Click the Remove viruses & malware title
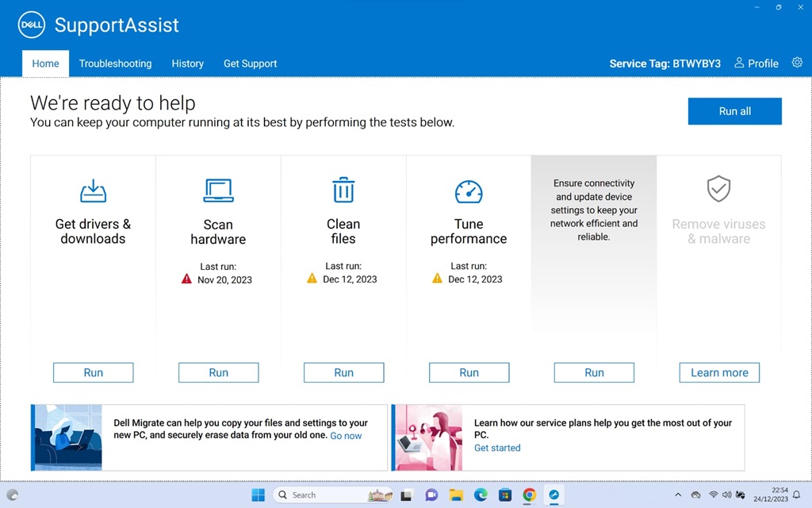The width and height of the screenshot is (812, 508). tap(718, 231)
